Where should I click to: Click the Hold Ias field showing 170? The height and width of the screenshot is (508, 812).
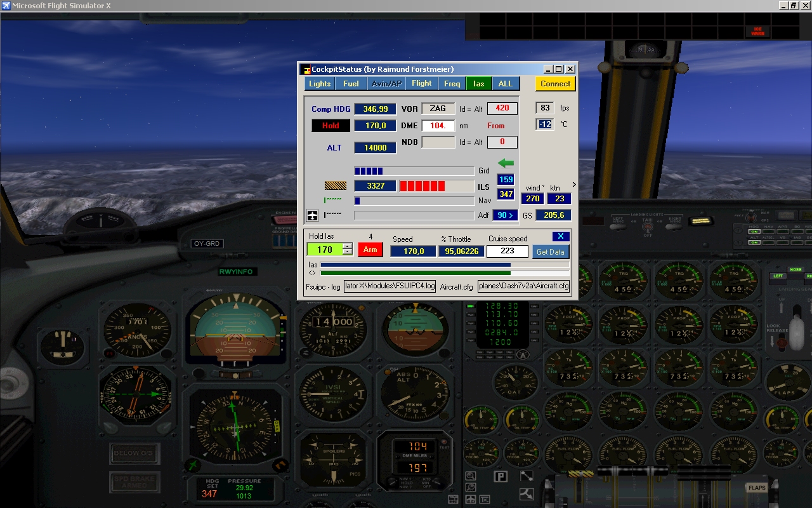pyautogui.click(x=325, y=250)
